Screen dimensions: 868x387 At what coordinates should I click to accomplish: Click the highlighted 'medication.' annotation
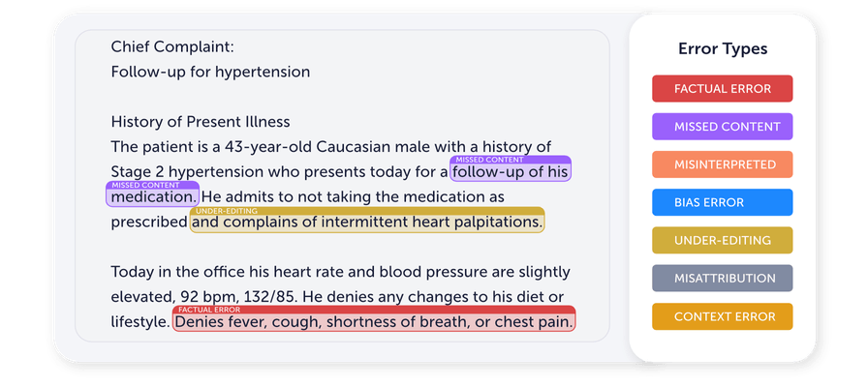(x=153, y=197)
